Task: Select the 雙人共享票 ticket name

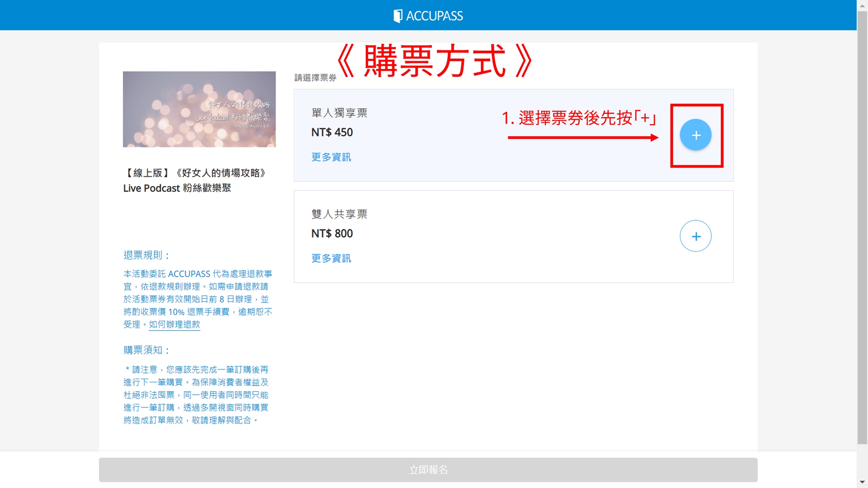Action: pyautogui.click(x=339, y=214)
